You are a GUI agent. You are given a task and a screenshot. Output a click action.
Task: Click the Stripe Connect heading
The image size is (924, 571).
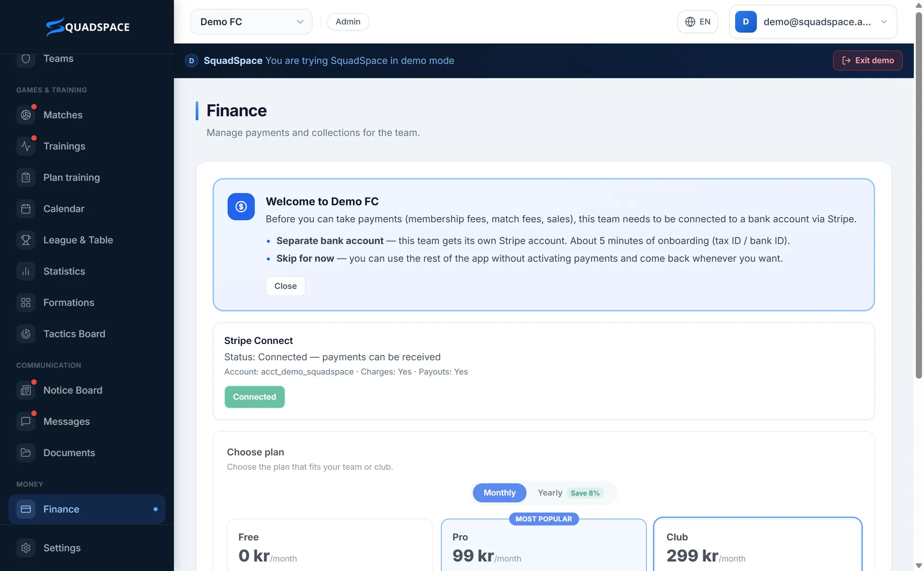click(258, 341)
